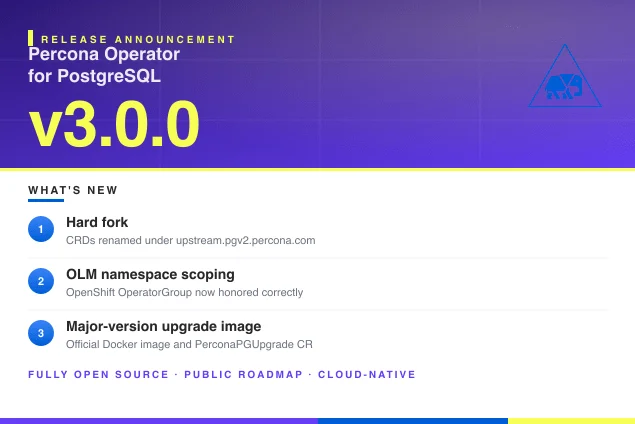
Task: Click the blue underline beneath What's New
Action: 46,200
